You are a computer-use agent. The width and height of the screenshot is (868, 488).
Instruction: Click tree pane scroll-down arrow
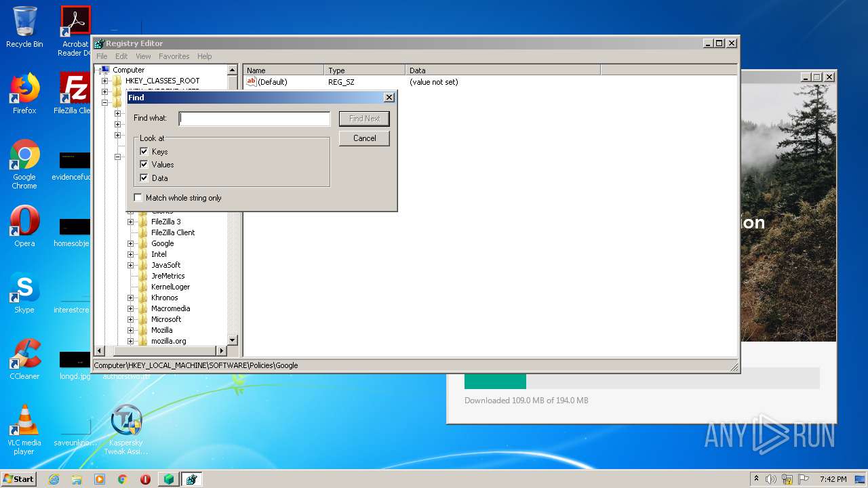232,340
